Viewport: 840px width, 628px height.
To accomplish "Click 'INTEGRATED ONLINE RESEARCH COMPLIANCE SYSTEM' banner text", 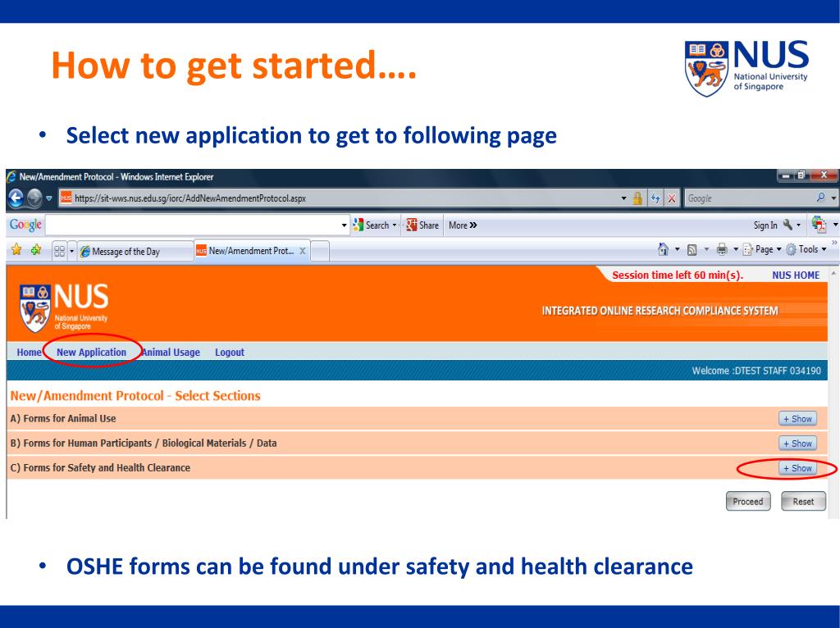I will click(660, 311).
